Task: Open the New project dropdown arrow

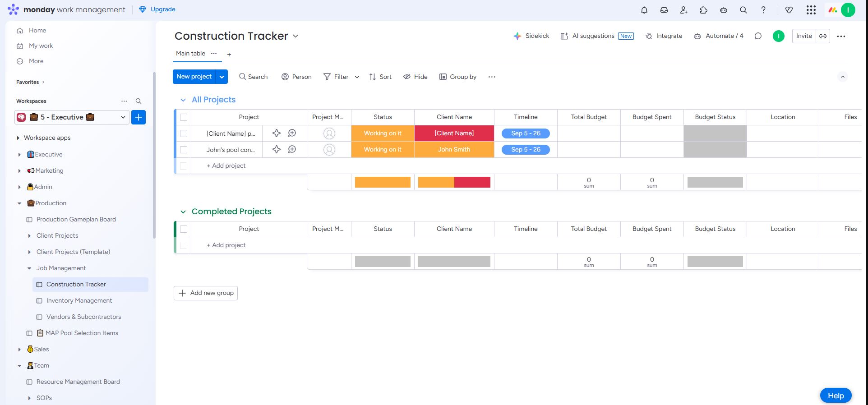Action: pyautogui.click(x=222, y=77)
